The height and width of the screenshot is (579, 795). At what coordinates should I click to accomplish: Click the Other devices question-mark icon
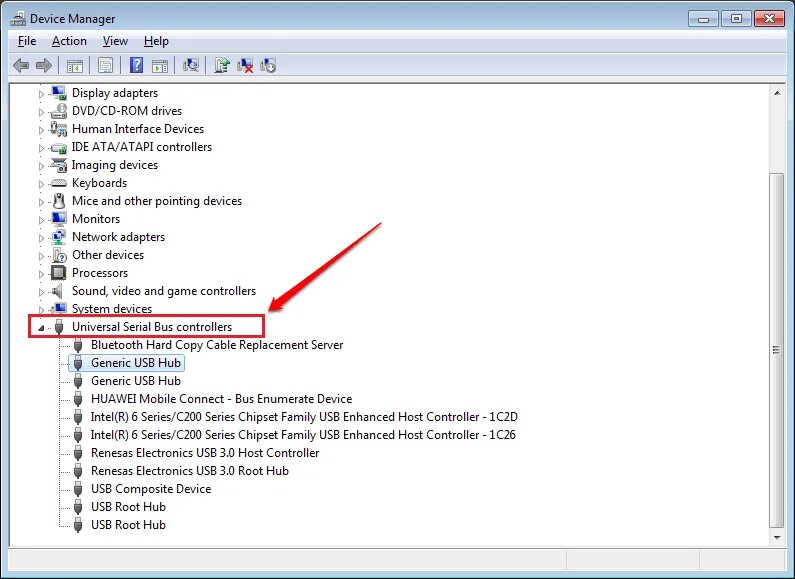[59, 255]
